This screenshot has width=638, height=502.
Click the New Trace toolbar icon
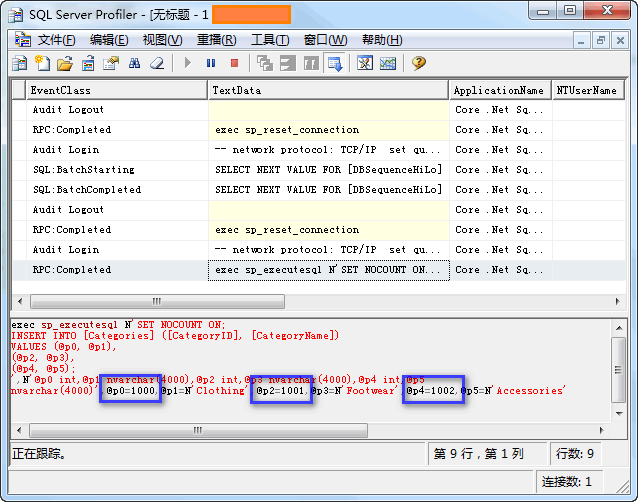click(19, 63)
